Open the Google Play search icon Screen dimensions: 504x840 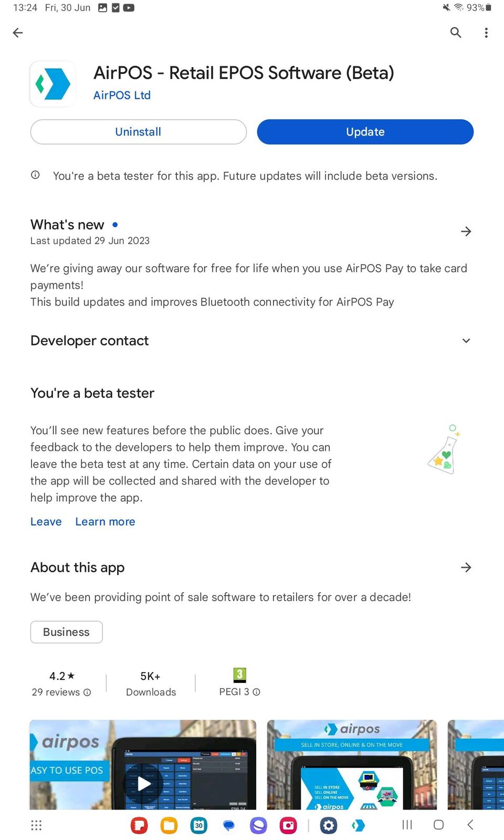point(455,33)
